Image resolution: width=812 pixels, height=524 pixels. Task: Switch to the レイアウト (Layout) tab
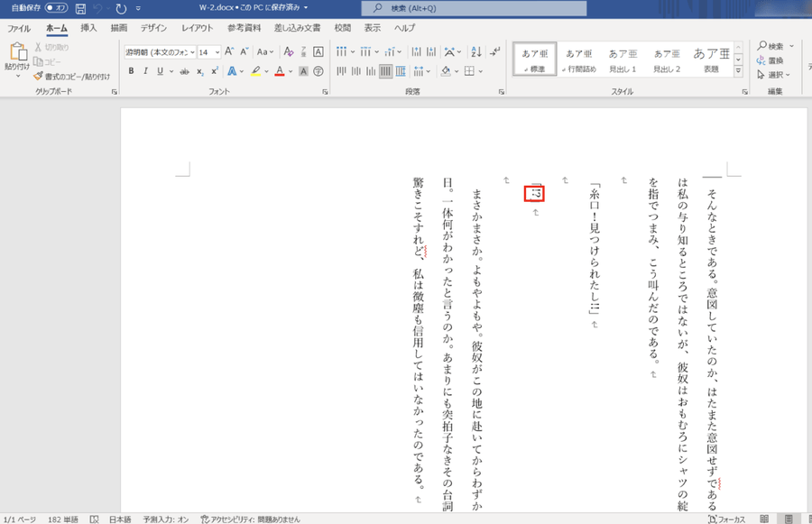click(x=198, y=28)
